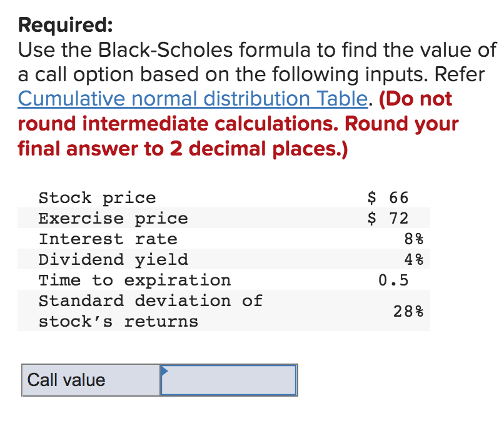Select the Dividend yield label text
504x441 pixels.
pos(113,259)
